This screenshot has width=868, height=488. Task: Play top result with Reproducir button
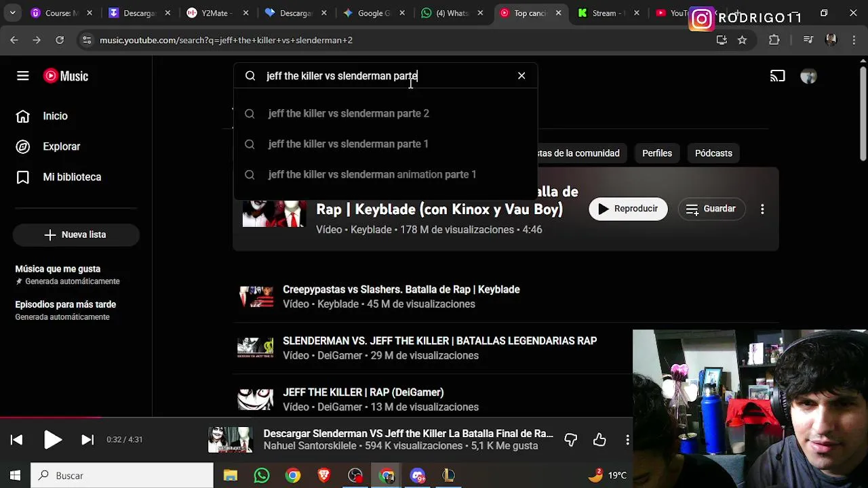[x=628, y=209]
